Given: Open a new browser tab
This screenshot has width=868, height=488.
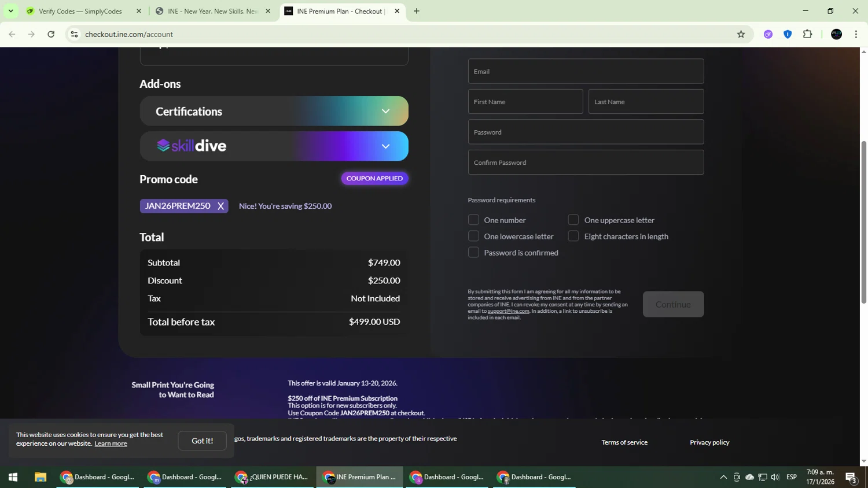Looking at the screenshot, I should [x=417, y=11].
